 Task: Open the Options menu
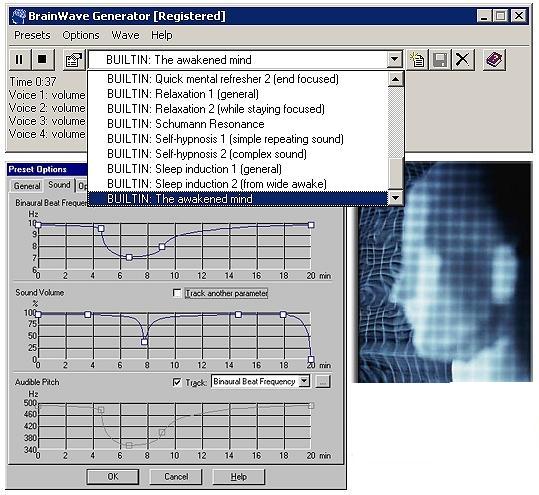[x=81, y=35]
